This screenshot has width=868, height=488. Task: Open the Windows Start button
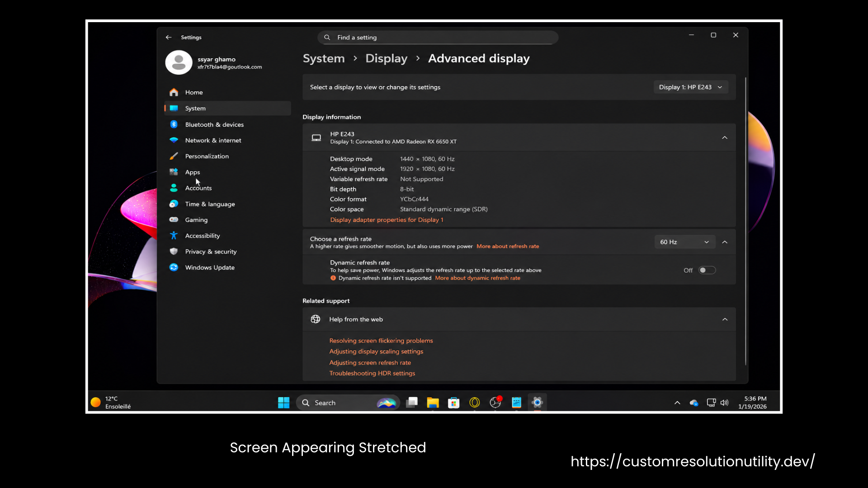click(283, 403)
